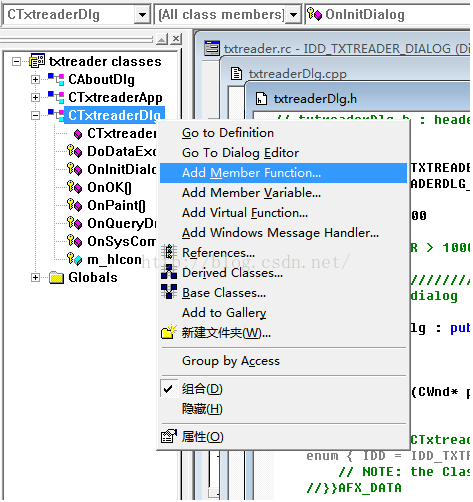Click OnOK() protected function icon
The height and width of the screenshot is (502, 473).
point(74,187)
